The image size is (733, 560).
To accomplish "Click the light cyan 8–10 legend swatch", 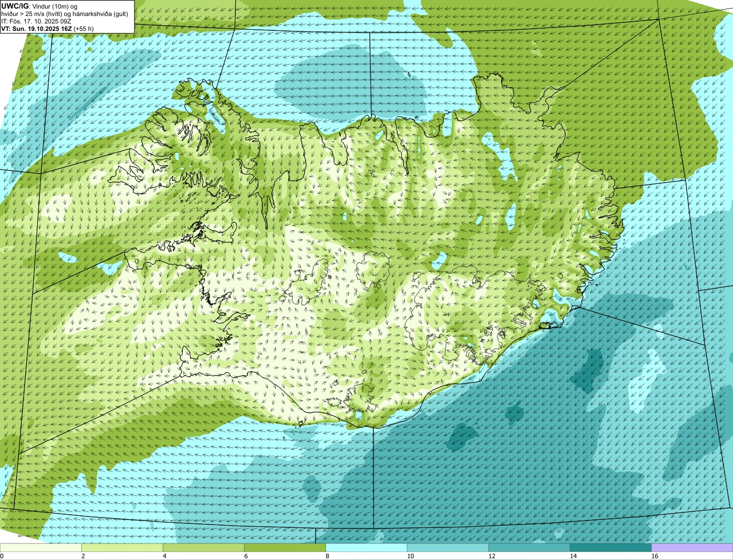I will click(366, 547).
